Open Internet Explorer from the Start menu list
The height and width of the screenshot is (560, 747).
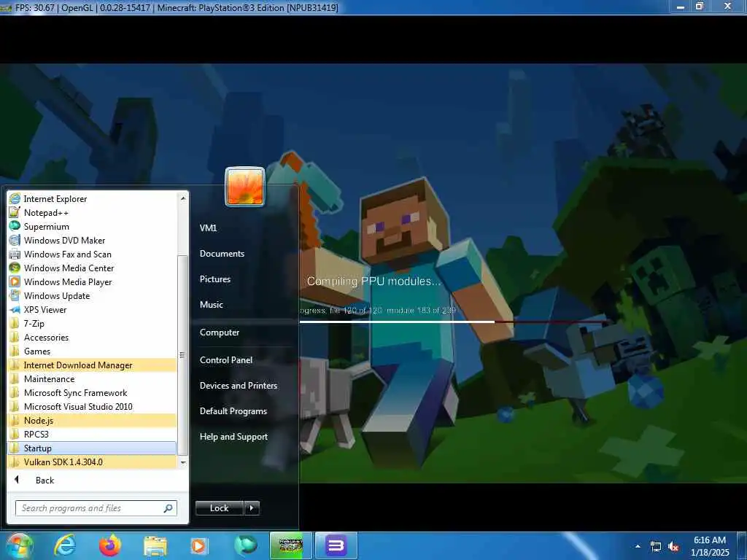pyautogui.click(x=91, y=198)
